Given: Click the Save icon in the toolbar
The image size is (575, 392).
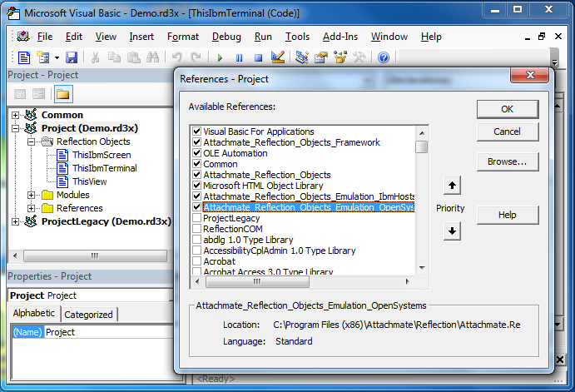Looking at the screenshot, I should pyautogui.click(x=72, y=57).
